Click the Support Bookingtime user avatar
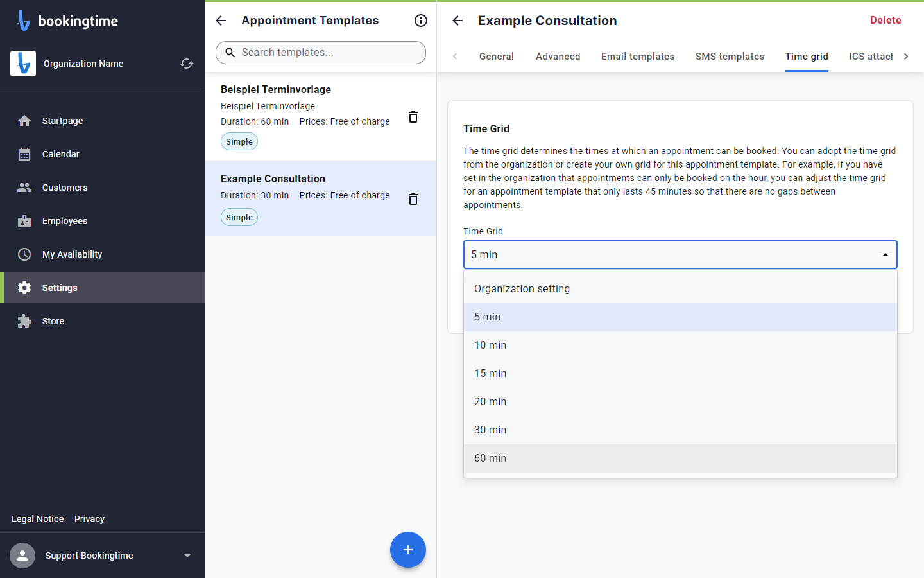Viewport: 924px width, 578px height. click(22, 556)
